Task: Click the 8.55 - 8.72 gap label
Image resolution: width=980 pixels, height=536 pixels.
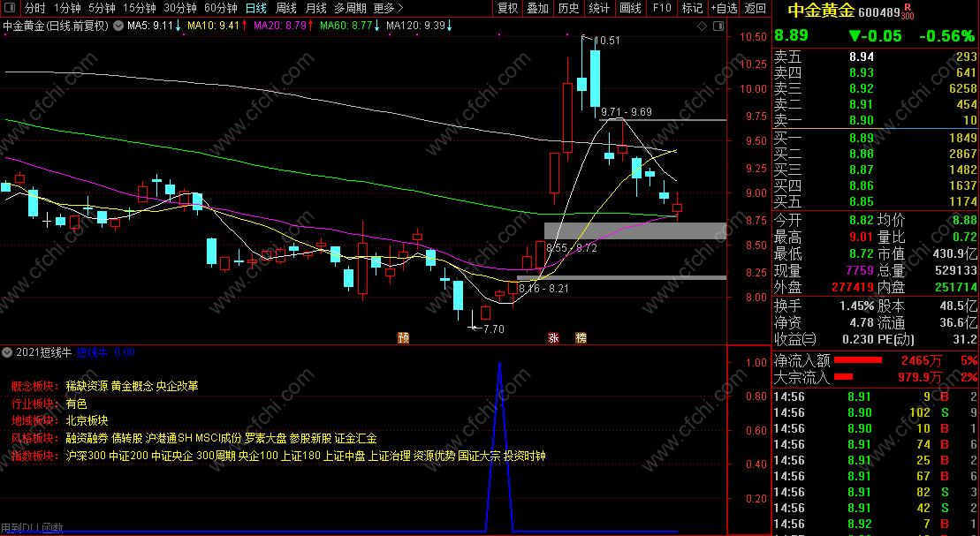Action: tap(571, 248)
